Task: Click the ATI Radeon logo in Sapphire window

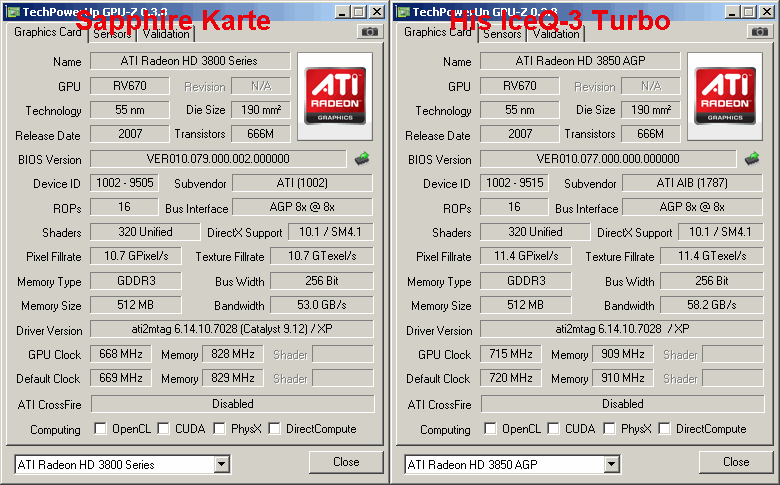Action: coord(335,97)
